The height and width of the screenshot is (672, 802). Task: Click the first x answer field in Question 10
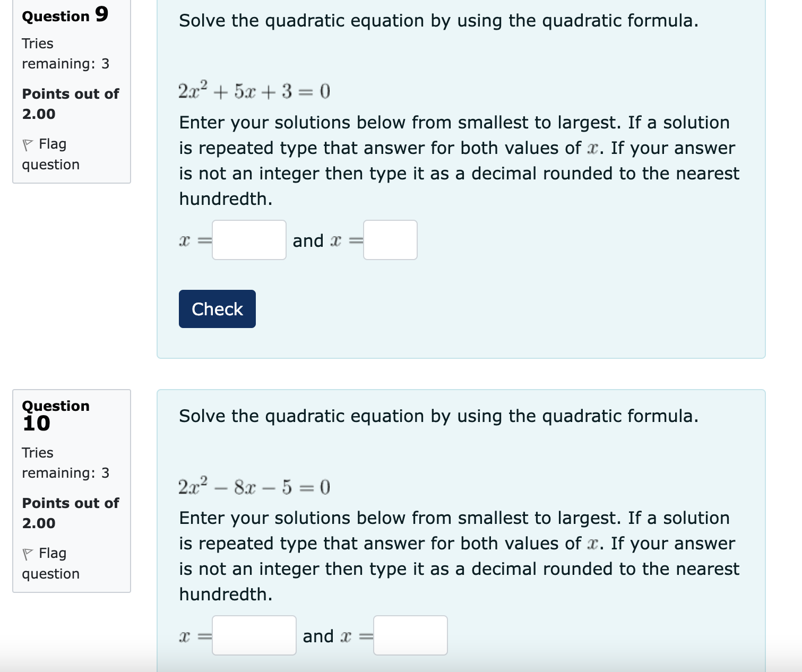tap(254, 635)
